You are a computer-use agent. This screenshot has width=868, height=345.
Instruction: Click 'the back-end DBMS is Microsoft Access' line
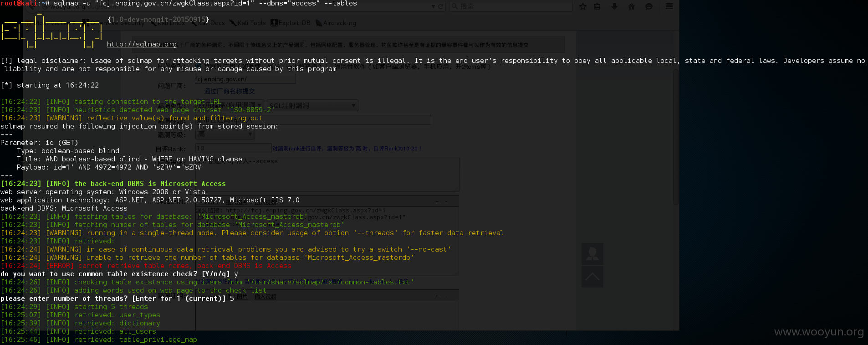[x=113, y=184]
